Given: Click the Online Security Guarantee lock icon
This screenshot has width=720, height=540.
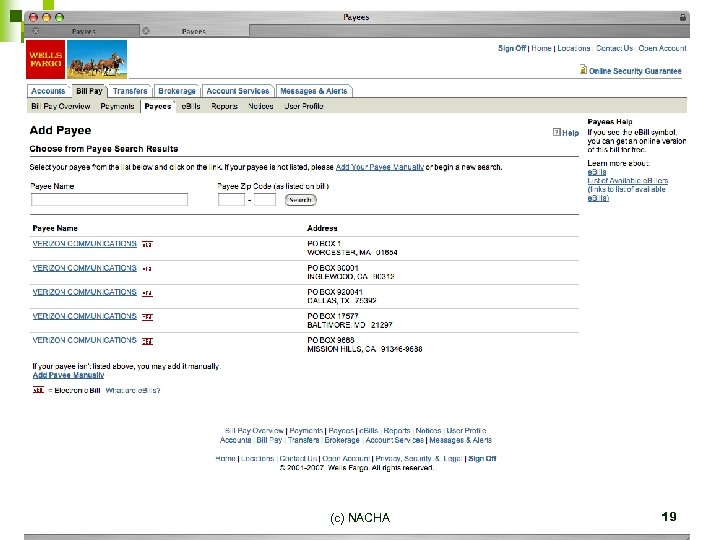Looking at the screenshot, I should click(583, 70).
